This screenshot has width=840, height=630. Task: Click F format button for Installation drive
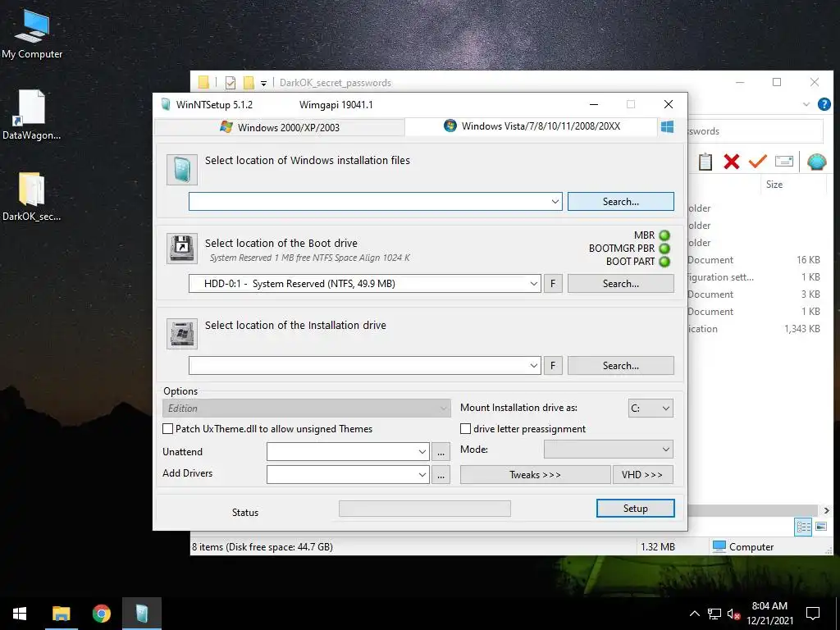tap(553, 366)
